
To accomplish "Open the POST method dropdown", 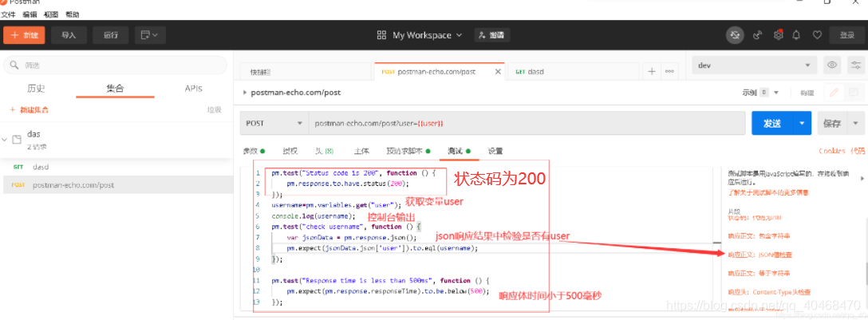I will pos(274,123).
